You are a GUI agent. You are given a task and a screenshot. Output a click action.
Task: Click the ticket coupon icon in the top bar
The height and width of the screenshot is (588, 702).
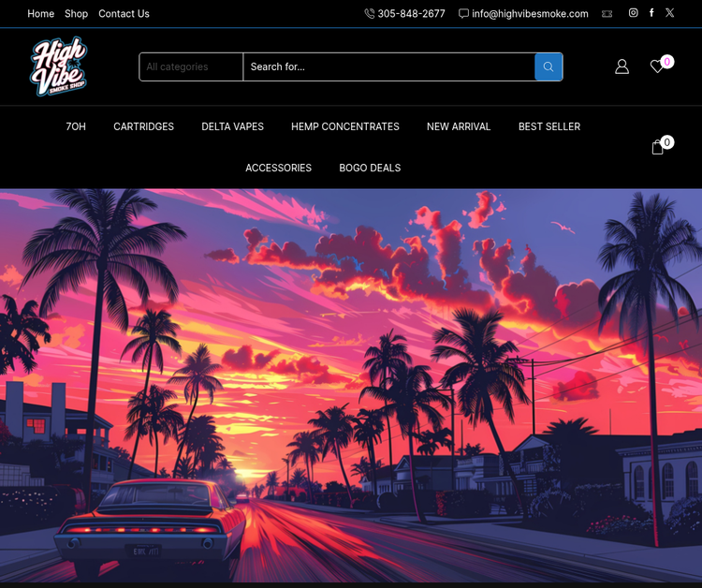pyautogui.click(x=607, y=14)
